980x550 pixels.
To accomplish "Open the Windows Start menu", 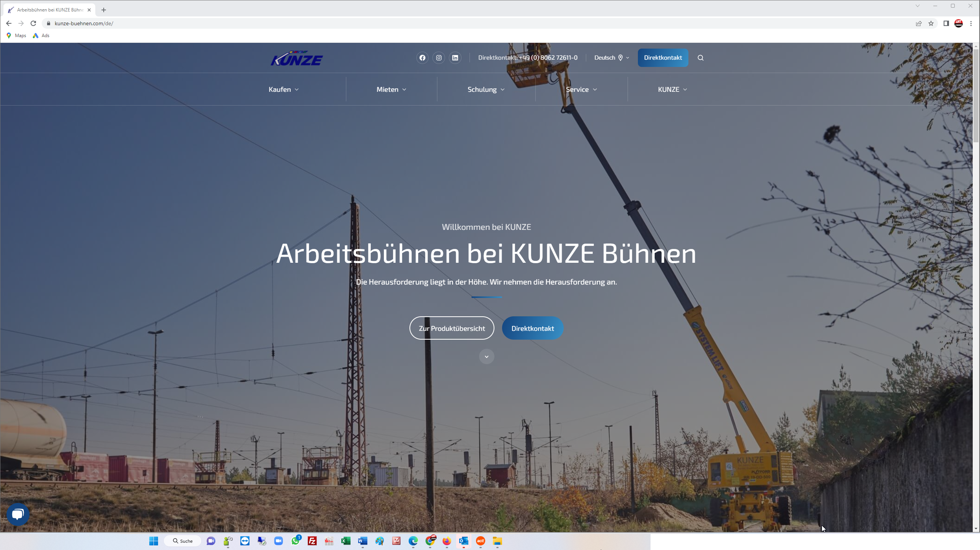I will click(x=154, y=541).
